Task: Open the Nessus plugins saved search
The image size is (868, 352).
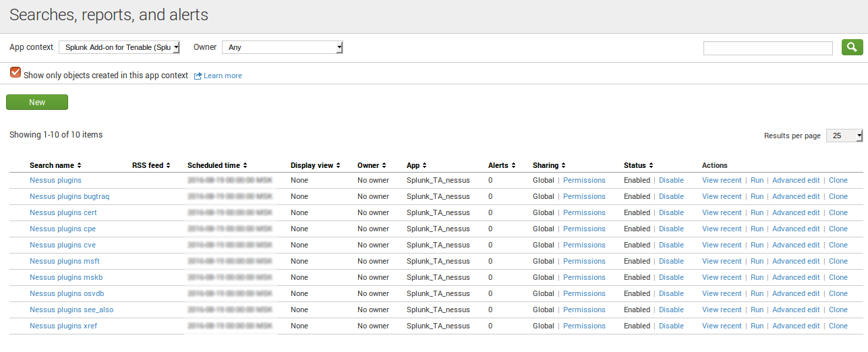Action: (x=55, y=181)
